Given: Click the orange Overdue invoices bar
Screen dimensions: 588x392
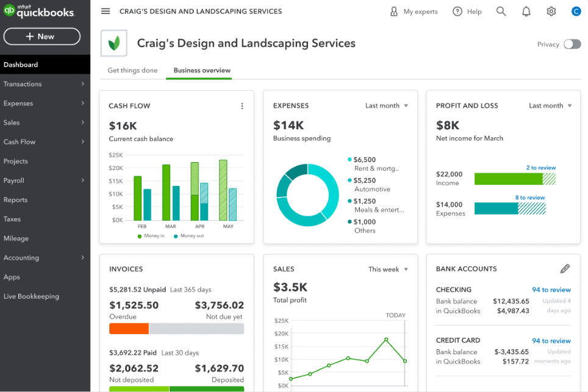Looking at the screenshot, I should point(129,329).
